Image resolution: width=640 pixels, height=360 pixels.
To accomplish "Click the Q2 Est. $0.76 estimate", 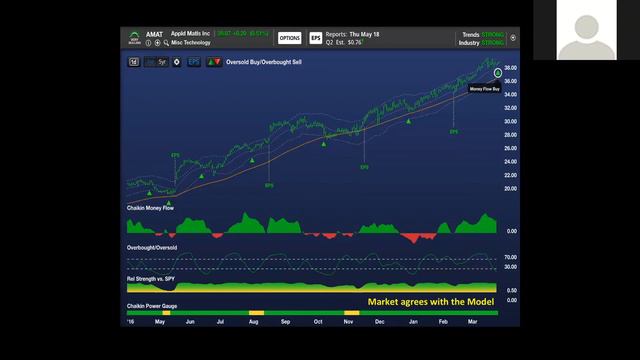I will pyautogui.click(x=344, y=42).
